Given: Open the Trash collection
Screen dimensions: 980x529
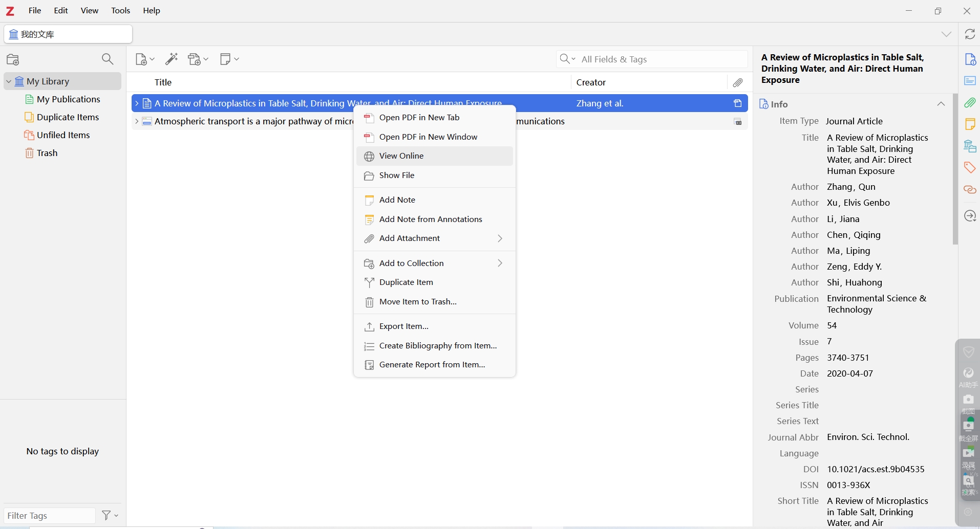Looking at the screenshot, I should (x=41, y=153).
